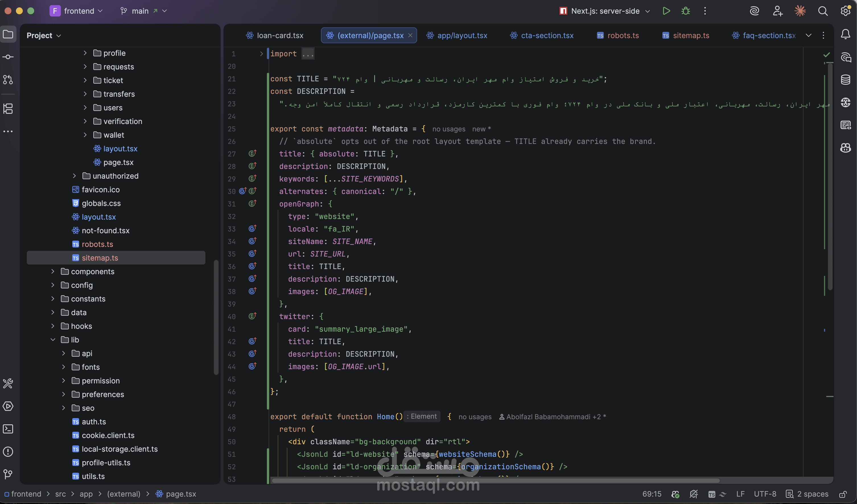
Task: Open the Pull Requests tool window
Action: pyautogui.click(x=8, y=80)
